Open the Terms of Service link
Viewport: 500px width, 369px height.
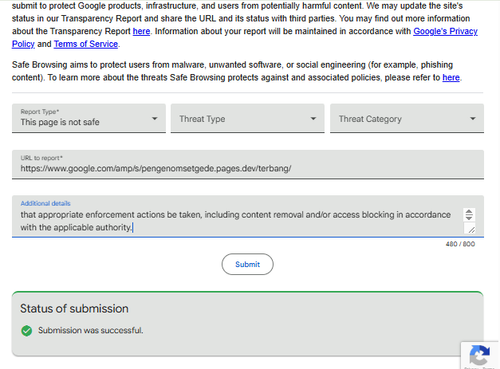(x=86, y=44)
